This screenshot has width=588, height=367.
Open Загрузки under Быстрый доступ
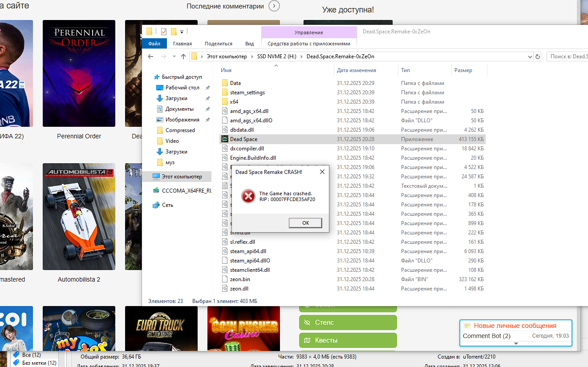[176, 98]
